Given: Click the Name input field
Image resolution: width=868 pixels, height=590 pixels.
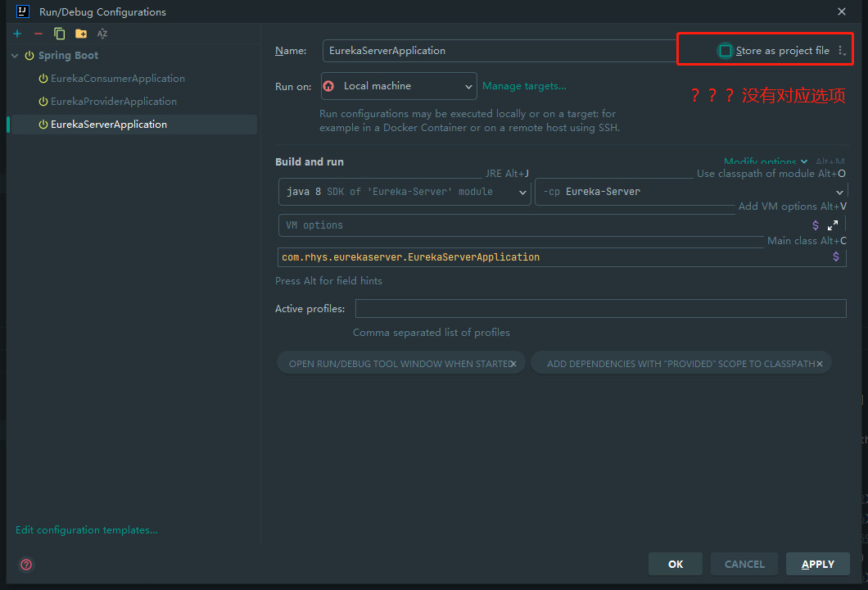Looking at the screenshot, I should tap(500, 51).
